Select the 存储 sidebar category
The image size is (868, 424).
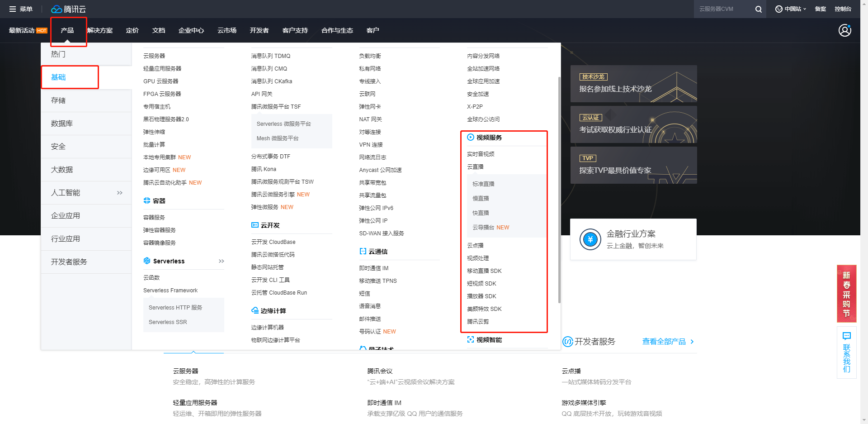click(x=58, y=100)
